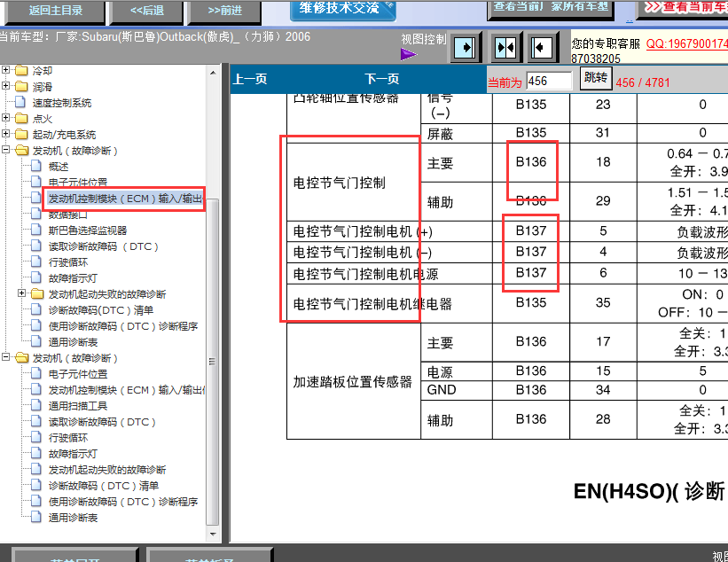This screenshot has height=562, width=728.
Task: Select 读取诊断故障码（DTC）in first group
Action: (103, 246)
